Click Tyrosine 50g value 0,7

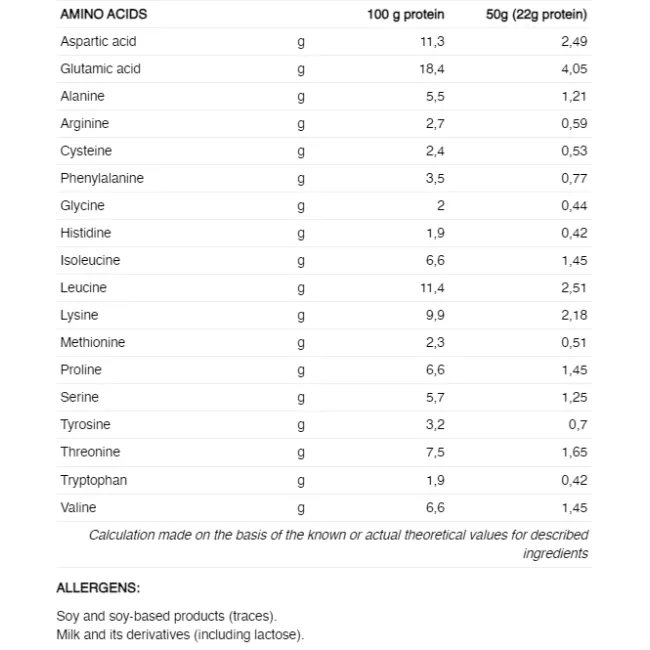click(578, 425)
